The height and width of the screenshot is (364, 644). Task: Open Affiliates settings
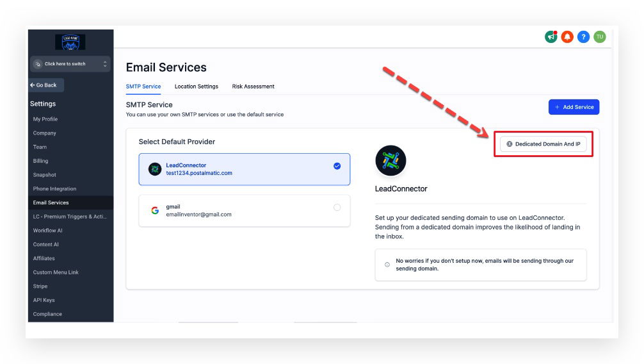pos(44,258)
